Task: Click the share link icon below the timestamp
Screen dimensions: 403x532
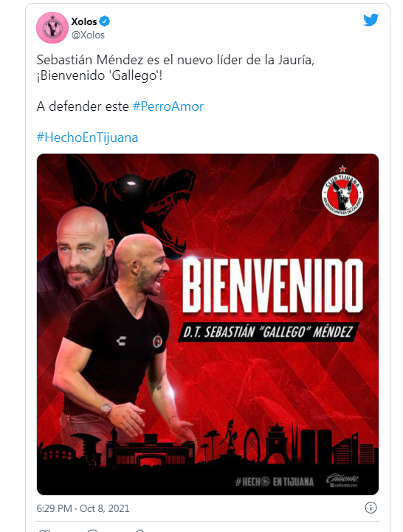Action: click(x=139, y=531)
